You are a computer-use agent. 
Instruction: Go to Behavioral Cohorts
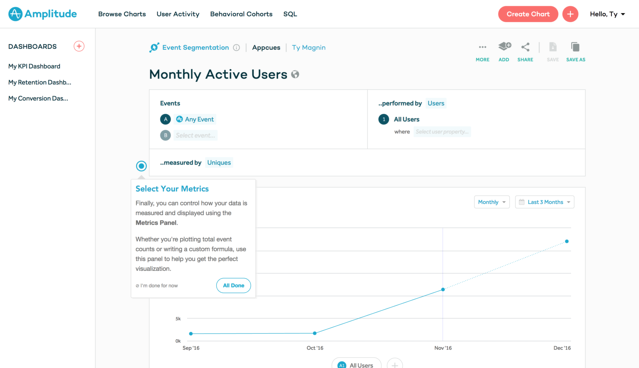[241, 14]
